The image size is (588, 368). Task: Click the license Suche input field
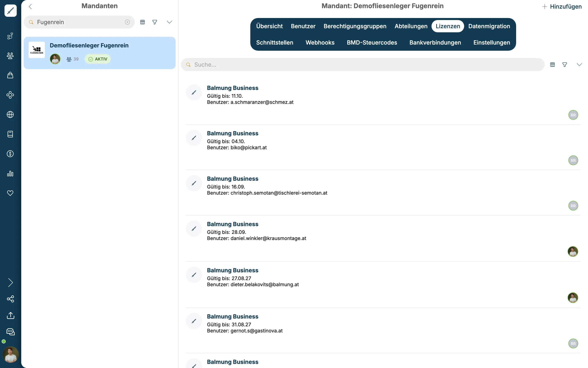tap(363, 65)
